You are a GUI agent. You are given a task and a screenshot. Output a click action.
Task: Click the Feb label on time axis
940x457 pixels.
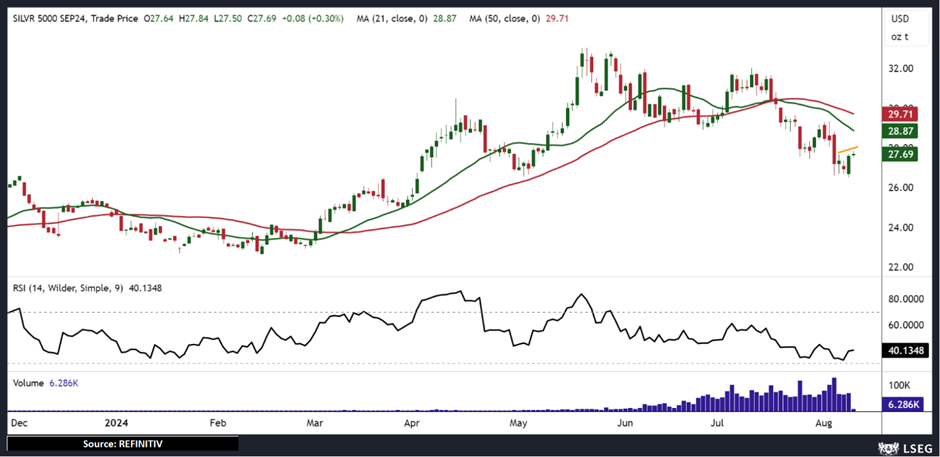(218, 424)
